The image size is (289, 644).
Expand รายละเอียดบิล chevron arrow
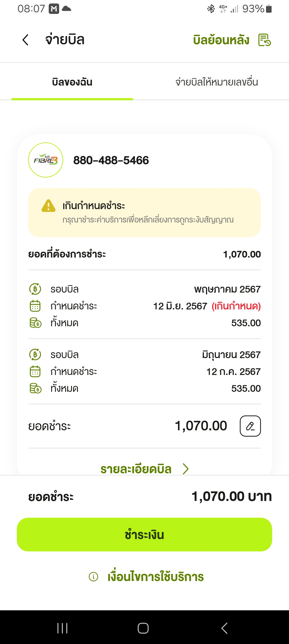[x=186, y=469]
